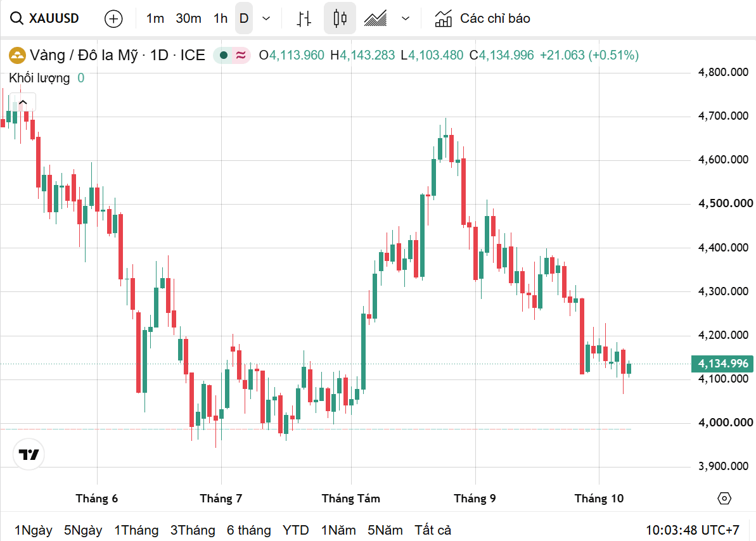Expand the chart style dropdown arrow
The height and width of the screenshot is (541, 756).
[406, 18]
